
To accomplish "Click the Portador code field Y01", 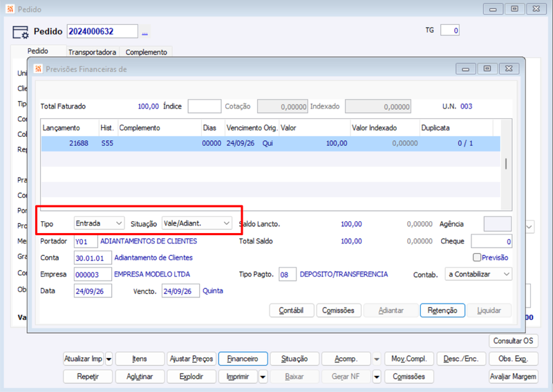I will point(86,242).
